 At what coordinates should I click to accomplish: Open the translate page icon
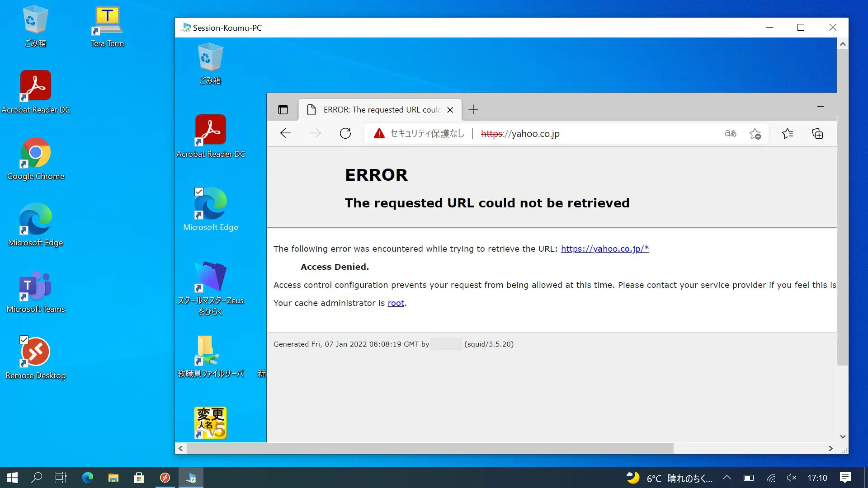point(731,133)
